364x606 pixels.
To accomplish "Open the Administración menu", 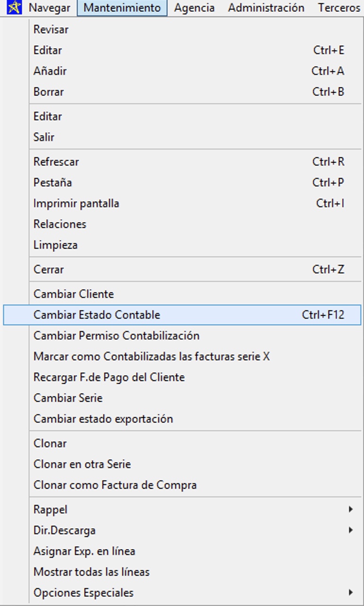I will pos(266,8).
